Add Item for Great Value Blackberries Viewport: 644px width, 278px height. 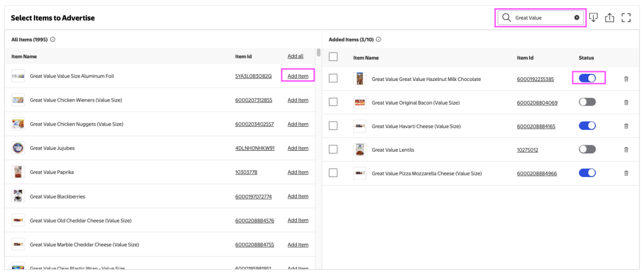coord(298,197)
